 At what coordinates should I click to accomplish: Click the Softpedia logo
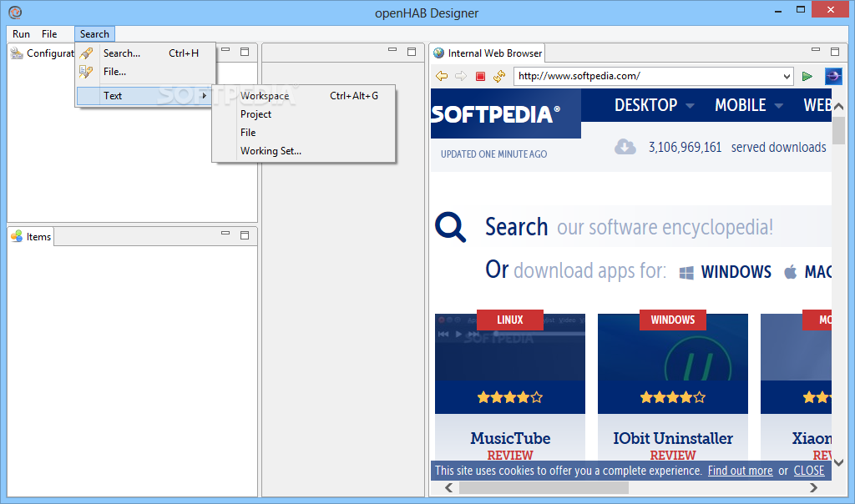(x=496, y=113)
